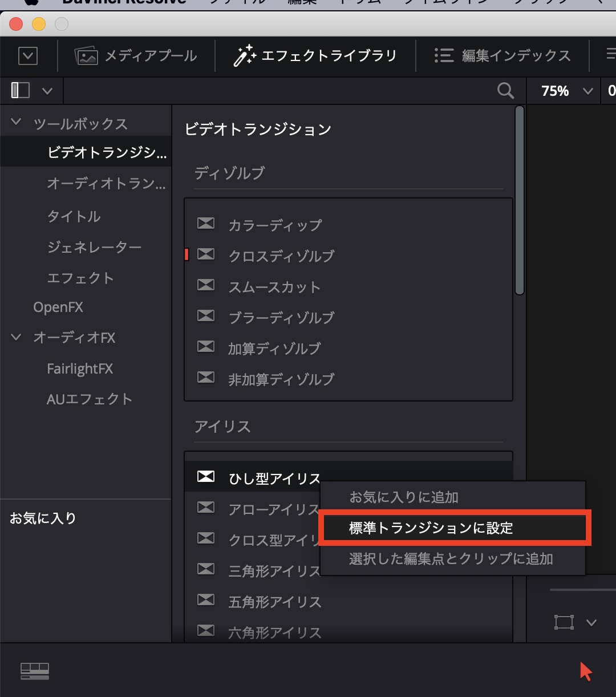This screenshot has height=697, width=616.
Task: Click the ブラーディゾルブ transition icon
Action: (x=206, y=315)
